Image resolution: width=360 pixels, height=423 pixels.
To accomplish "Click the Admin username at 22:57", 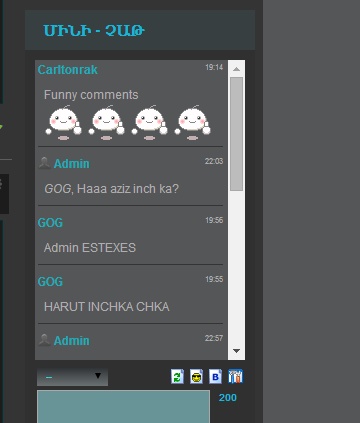I will pyautogui.click(x=72, y=341).
